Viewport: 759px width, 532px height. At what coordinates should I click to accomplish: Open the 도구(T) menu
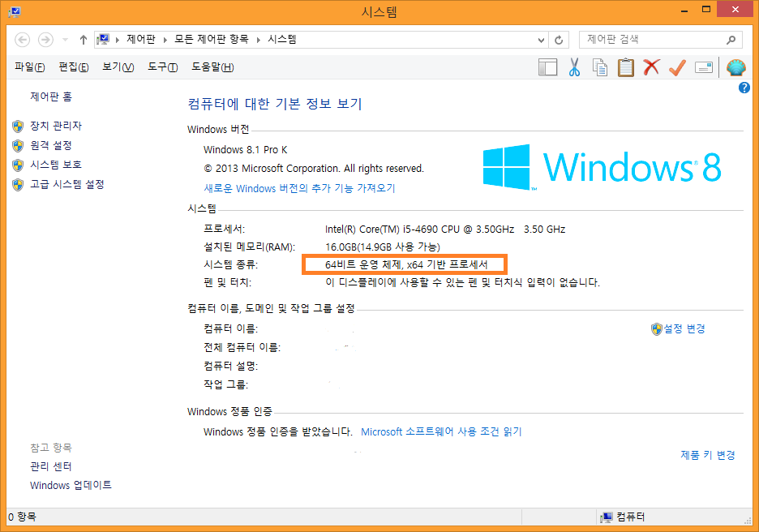(163, 66)
